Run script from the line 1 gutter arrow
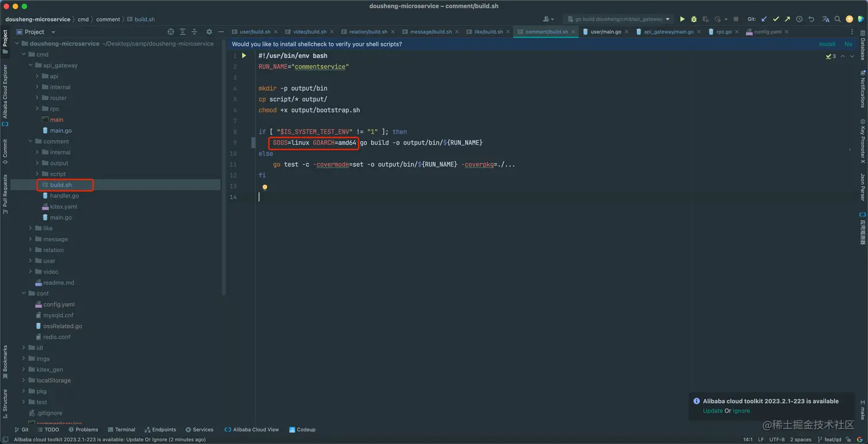The height and width of the screenshot is (444, 868). click(x=244, y=56)
